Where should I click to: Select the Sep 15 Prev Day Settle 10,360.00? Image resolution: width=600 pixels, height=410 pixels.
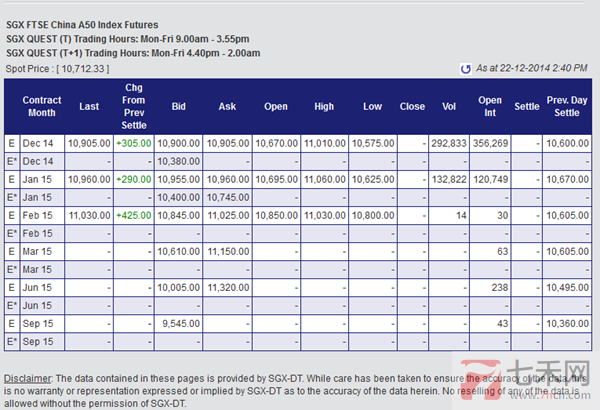tap(567, 323)
